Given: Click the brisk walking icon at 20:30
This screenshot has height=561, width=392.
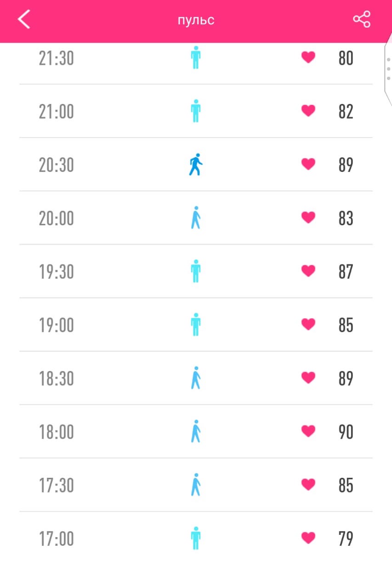Looking at the screenshot, I should 196,165.
